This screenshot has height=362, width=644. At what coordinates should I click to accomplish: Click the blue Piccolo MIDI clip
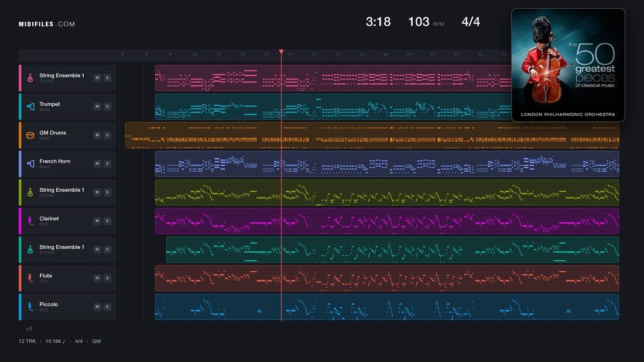pos(387,306)
